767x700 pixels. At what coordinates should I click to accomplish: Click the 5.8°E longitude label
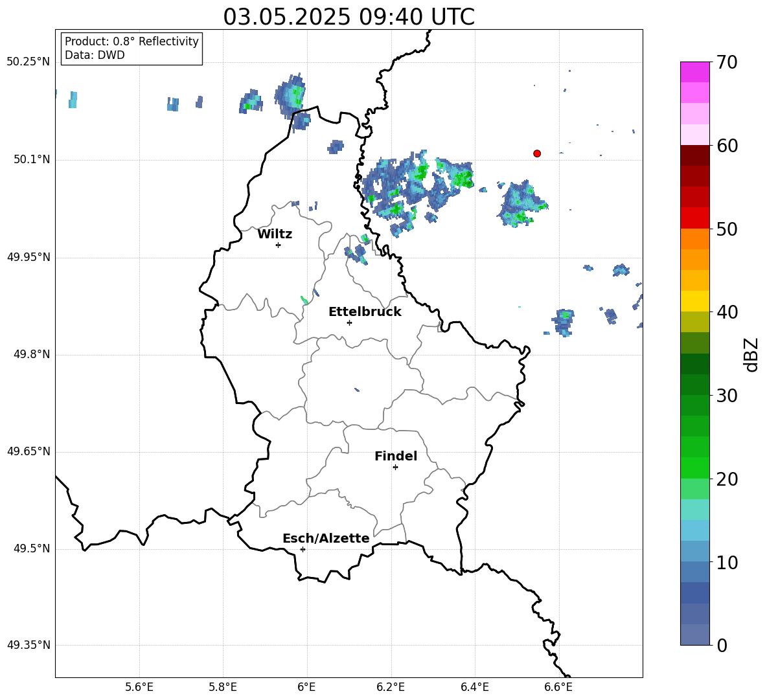tap(223, 687)
